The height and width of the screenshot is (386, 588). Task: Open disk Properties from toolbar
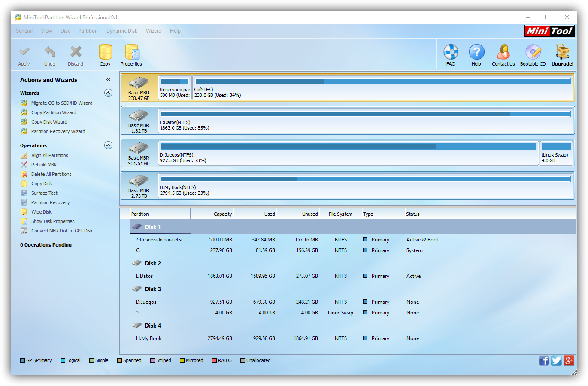tap(132, 52)
